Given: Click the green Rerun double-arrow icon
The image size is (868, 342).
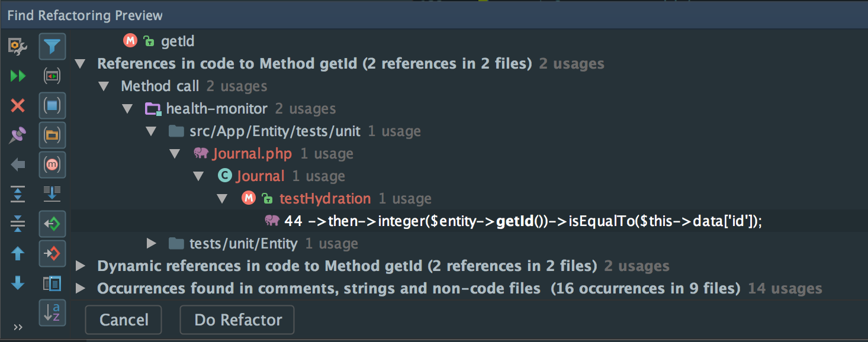Looking at the screenshot, I should 18,76.
